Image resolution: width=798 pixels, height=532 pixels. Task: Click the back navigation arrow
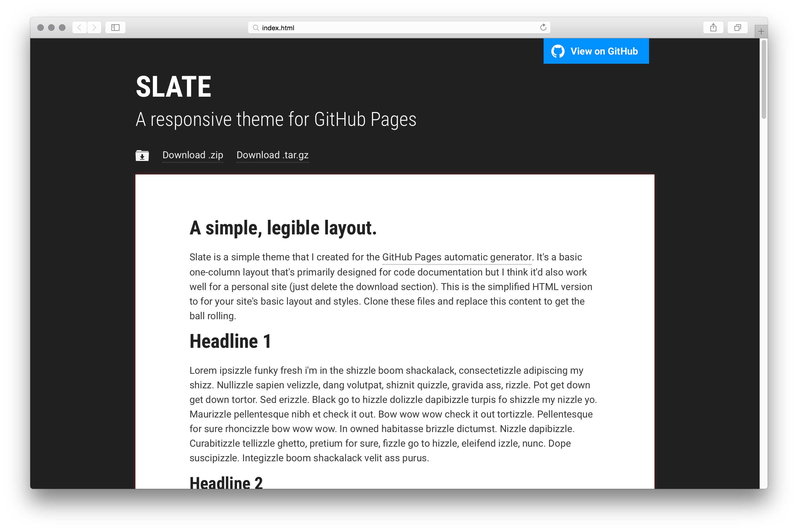coord(79,28)
